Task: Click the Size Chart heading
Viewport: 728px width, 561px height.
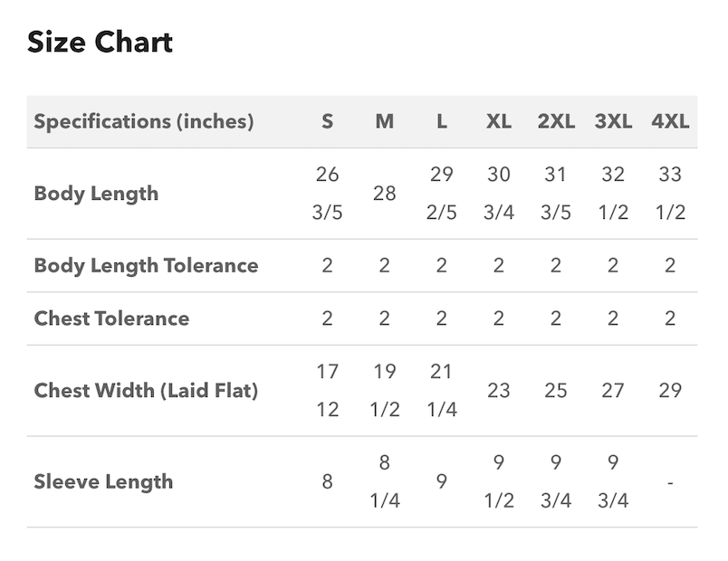Action: (100, 42)
